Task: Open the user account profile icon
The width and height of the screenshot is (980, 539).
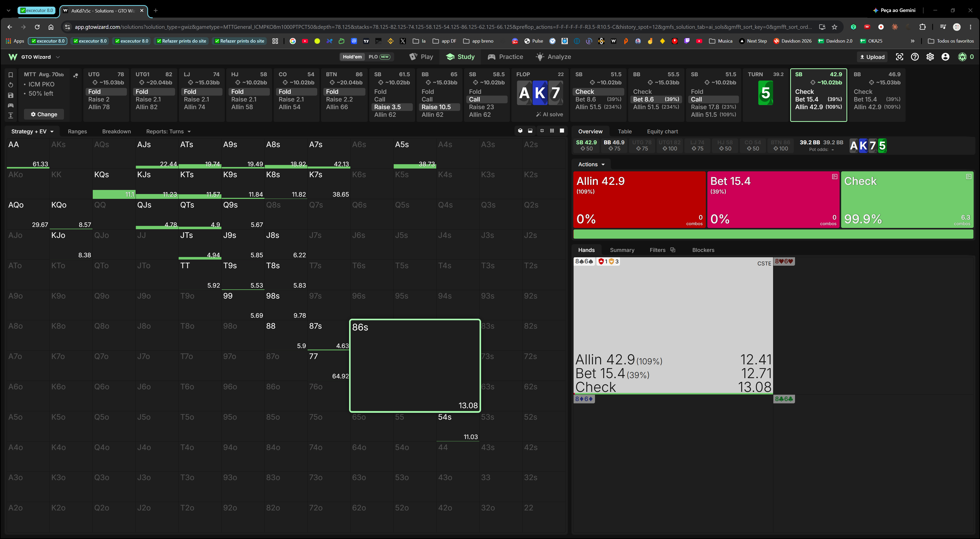Action: (945, 57)
